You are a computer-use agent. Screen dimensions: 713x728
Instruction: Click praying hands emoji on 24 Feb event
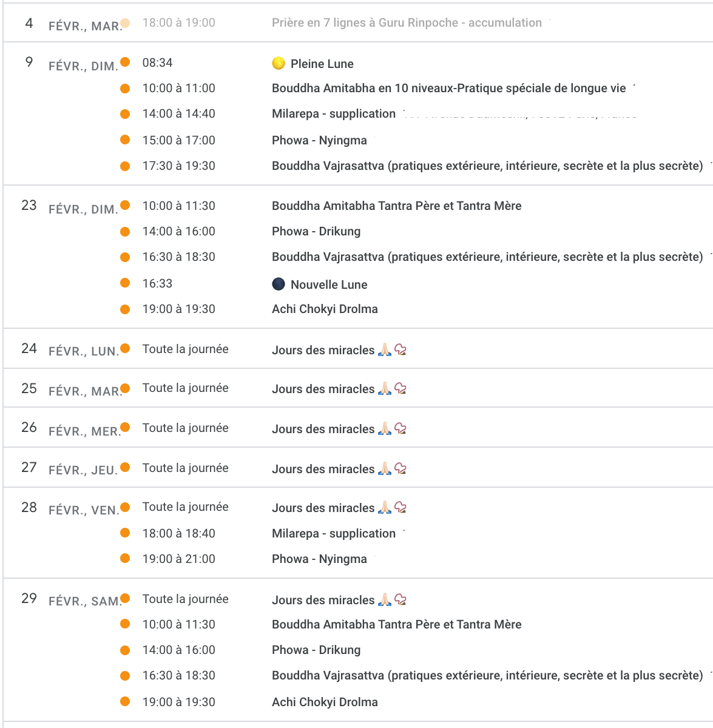point(385,350)
